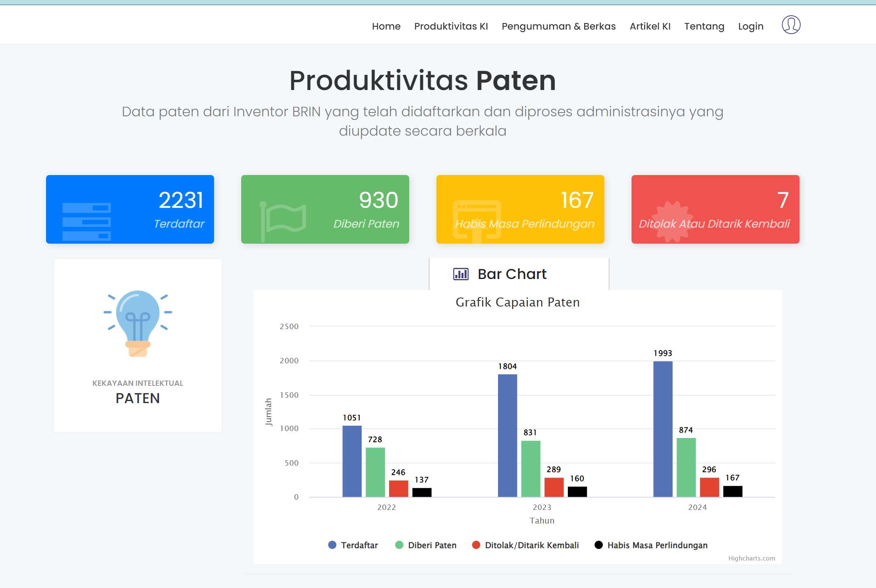Toggle Habis Masa Perlindungan legend series
Image resolution: width=876 pixels, height=588 pixels.
651,545
